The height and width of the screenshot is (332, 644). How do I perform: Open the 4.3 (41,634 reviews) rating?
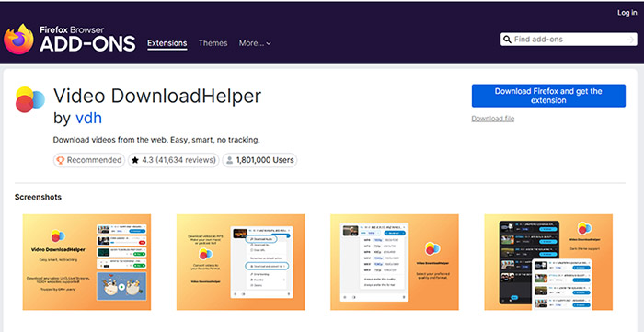[x=174, y=160]
